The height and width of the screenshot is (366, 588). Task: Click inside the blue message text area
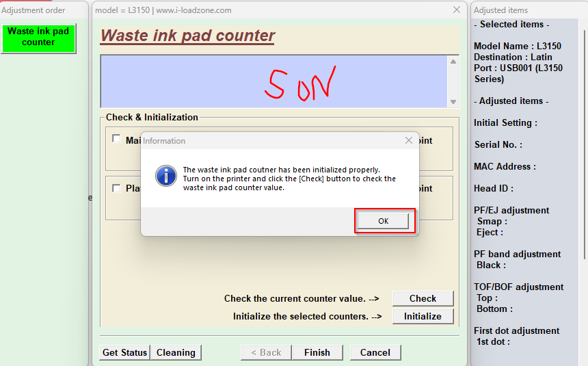273,81
